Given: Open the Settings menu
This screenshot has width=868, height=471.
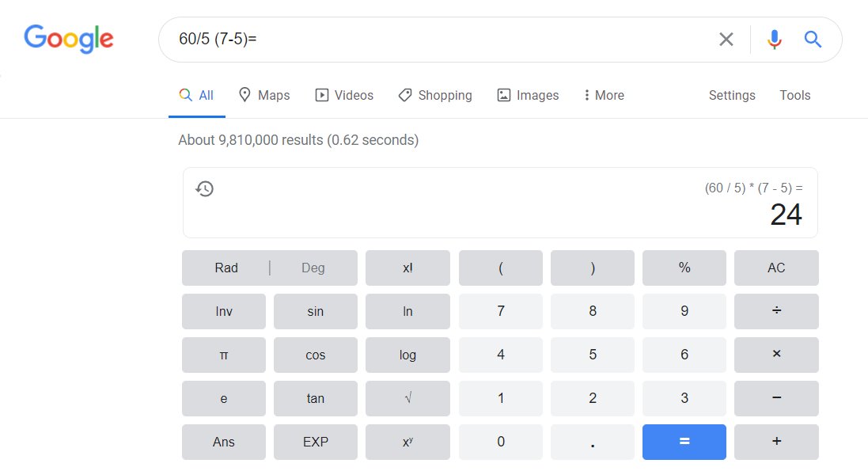Looking at the screenshot, I should pyautogui.click(x=732, y=95).
